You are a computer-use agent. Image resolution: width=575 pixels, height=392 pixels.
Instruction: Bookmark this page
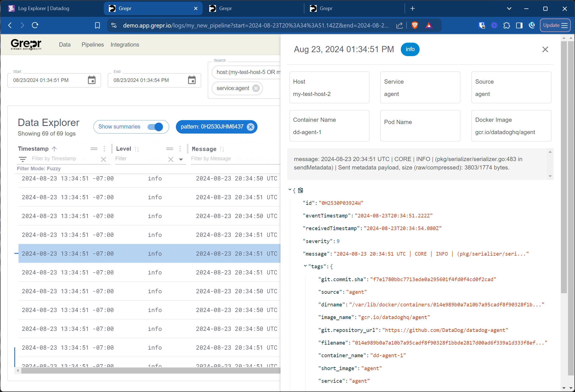point(97,26)
